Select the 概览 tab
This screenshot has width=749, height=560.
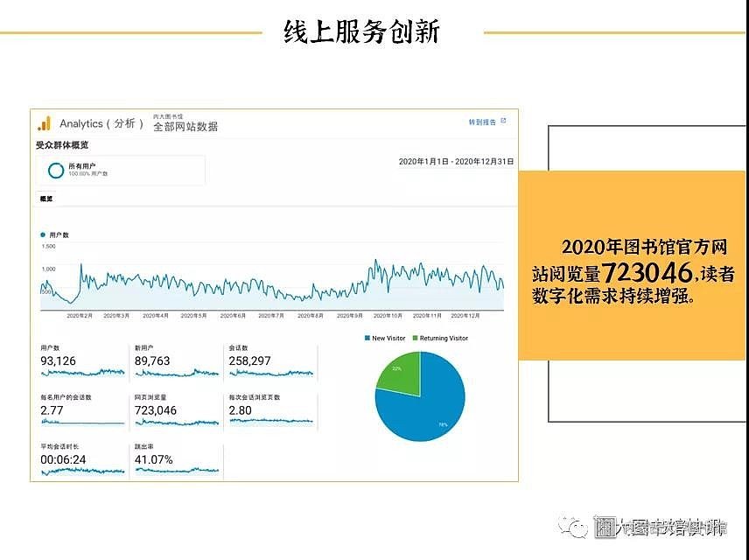point(46,199)
